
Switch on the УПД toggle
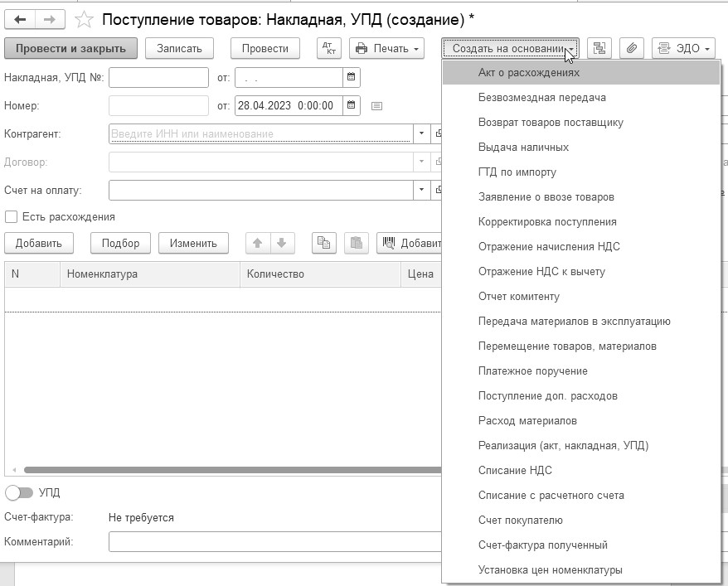coord(19,492)
